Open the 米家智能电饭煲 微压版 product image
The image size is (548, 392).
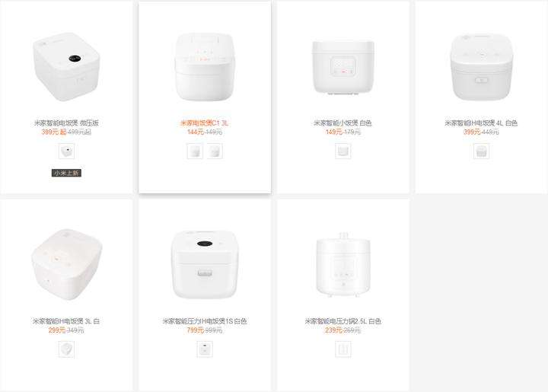(66, 66)
